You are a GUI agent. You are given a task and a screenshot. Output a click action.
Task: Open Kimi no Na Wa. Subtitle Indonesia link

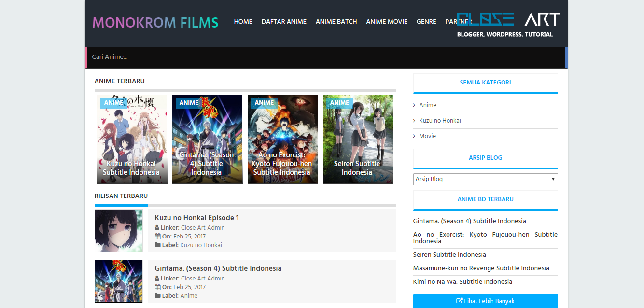click(462, 282)
